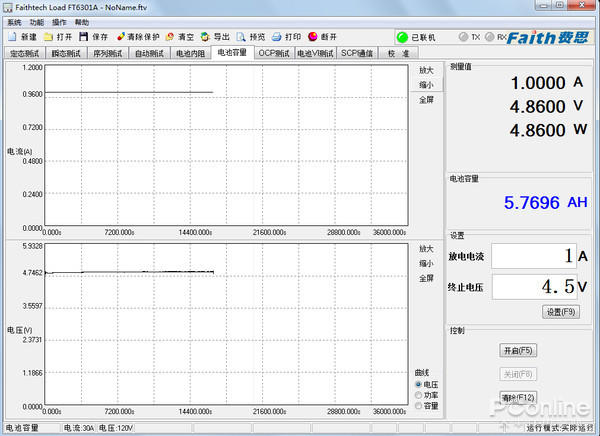Screen dimensions: 600x436
Task: Click the Save (保存) disk icon
Action: tap(83, 37)
